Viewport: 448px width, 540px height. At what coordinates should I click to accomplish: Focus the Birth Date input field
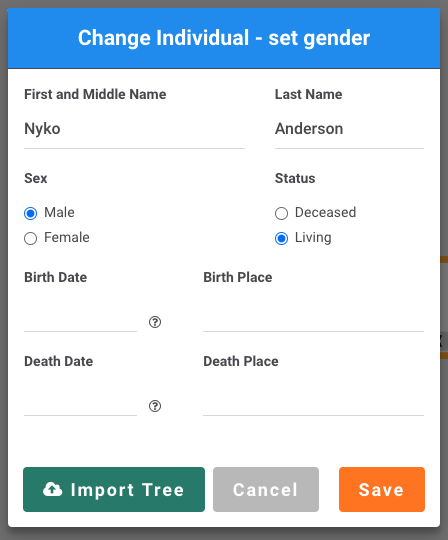[x=81, y=317]
